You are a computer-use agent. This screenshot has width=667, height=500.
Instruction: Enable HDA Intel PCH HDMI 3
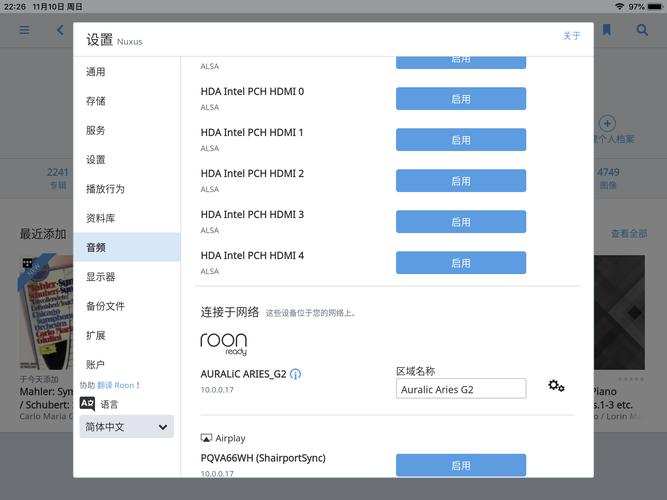tap(461, 222)
